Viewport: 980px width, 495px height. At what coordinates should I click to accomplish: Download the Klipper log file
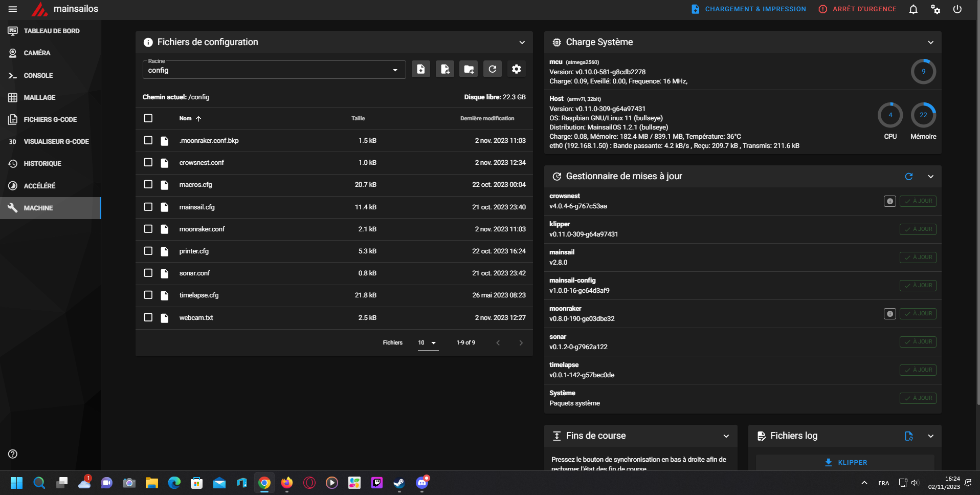pos(845,462)
